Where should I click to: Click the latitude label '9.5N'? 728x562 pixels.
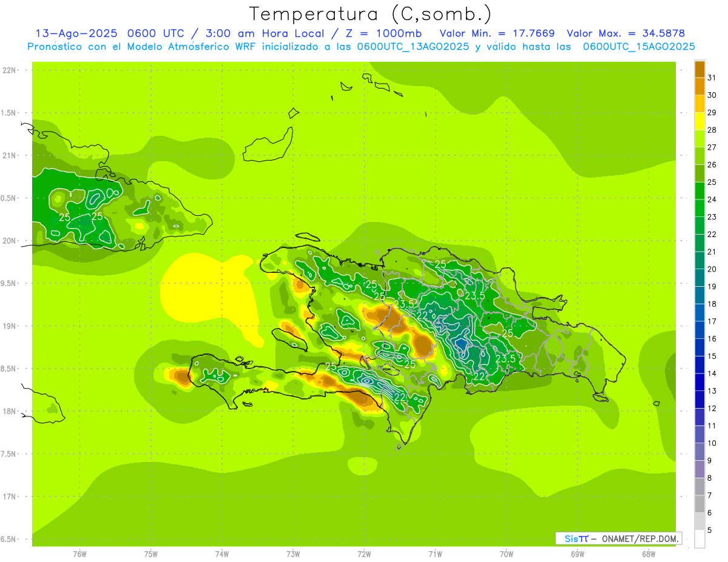click(8, 284)
